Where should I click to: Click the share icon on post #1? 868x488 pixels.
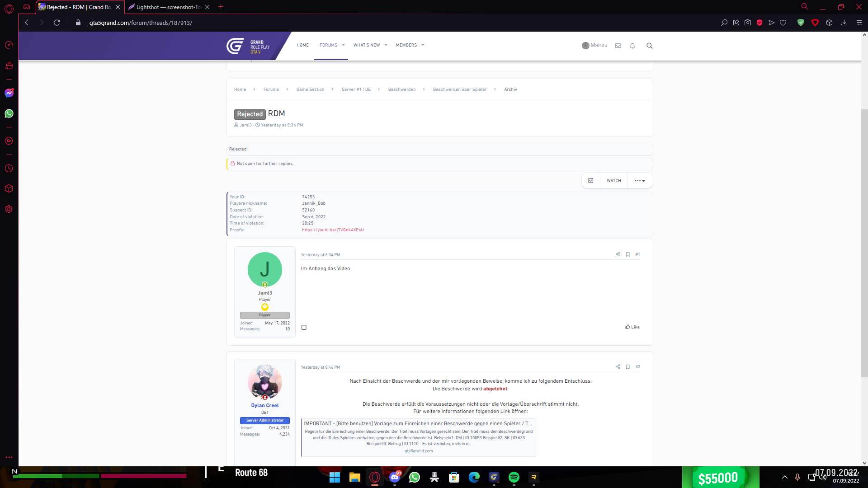tap(618, 254)
